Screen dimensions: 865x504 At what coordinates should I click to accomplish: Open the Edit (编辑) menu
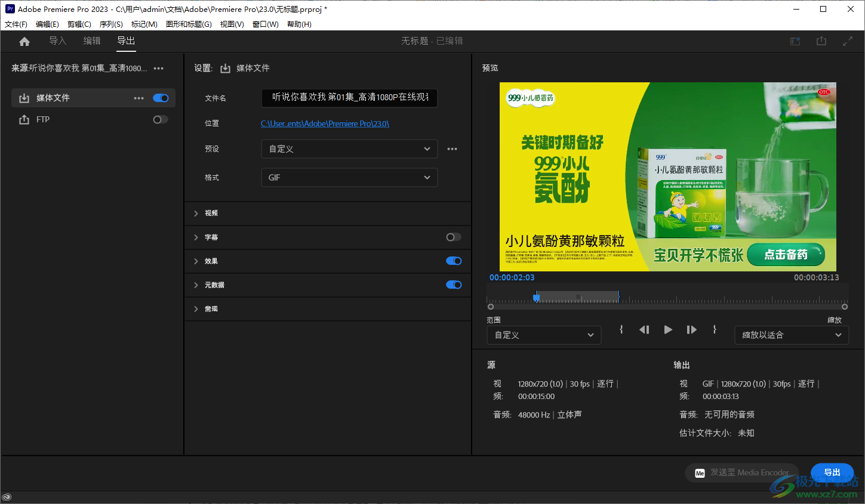pyautogui.click(x=47, y=24)
